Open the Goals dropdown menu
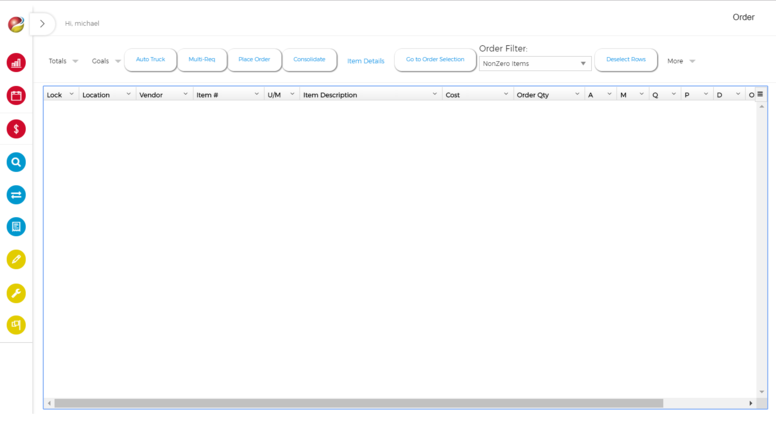 (106, 61)
